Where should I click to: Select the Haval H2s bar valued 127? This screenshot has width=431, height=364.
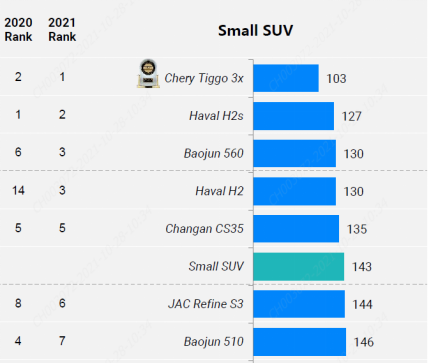pos(294,116)
